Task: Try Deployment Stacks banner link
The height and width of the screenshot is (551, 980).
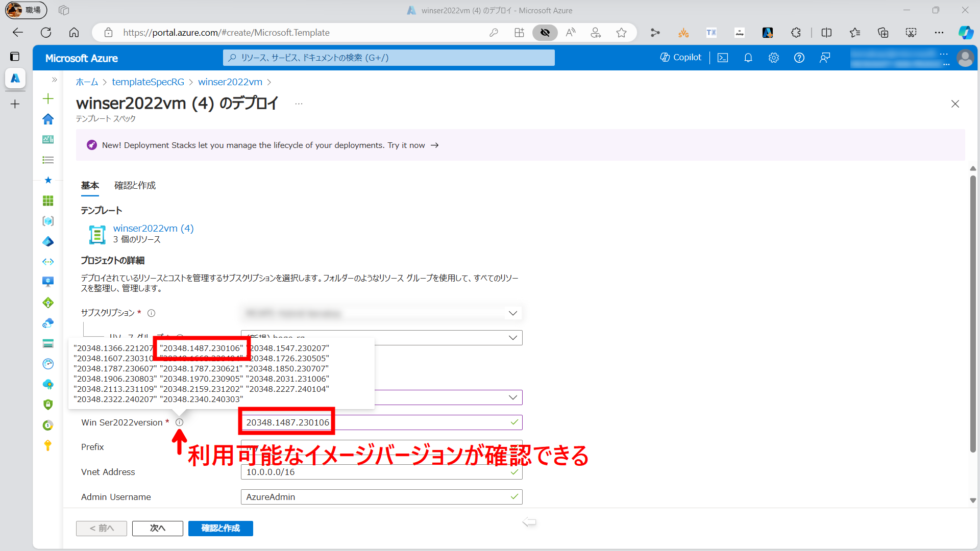Action: (413, 145)
